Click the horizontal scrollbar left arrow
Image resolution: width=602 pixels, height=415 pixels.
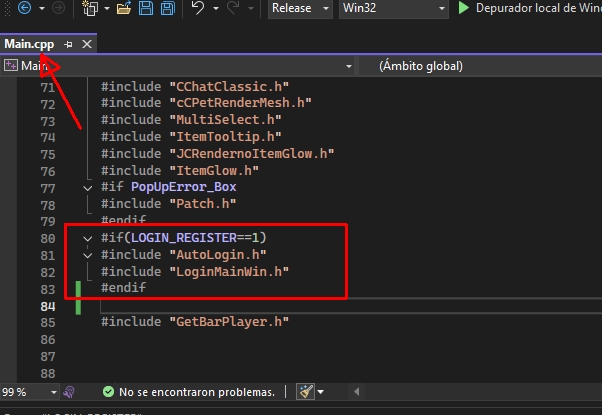click(357, 392)
